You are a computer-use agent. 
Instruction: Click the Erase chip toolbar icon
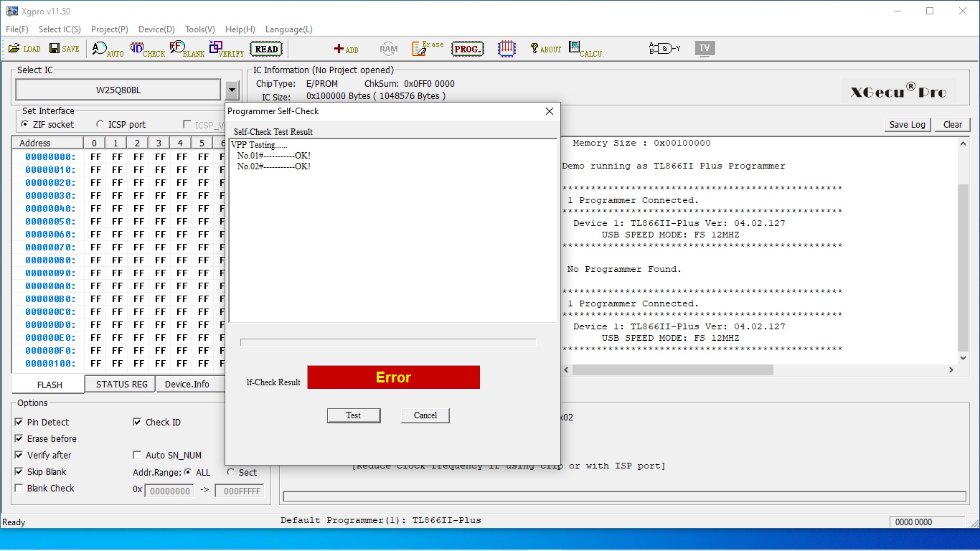click(428, 49)
